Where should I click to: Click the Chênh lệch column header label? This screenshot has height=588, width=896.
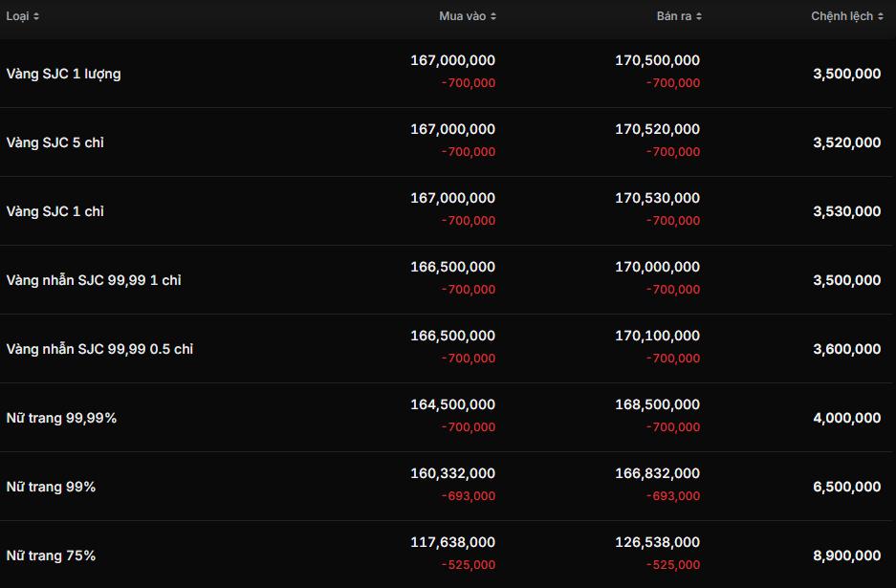[841, 16]
